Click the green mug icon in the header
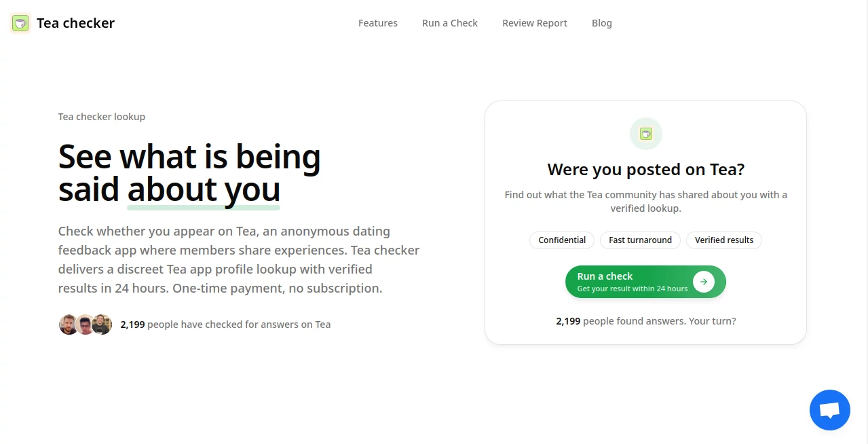868x444 pixels. point(20,22)
